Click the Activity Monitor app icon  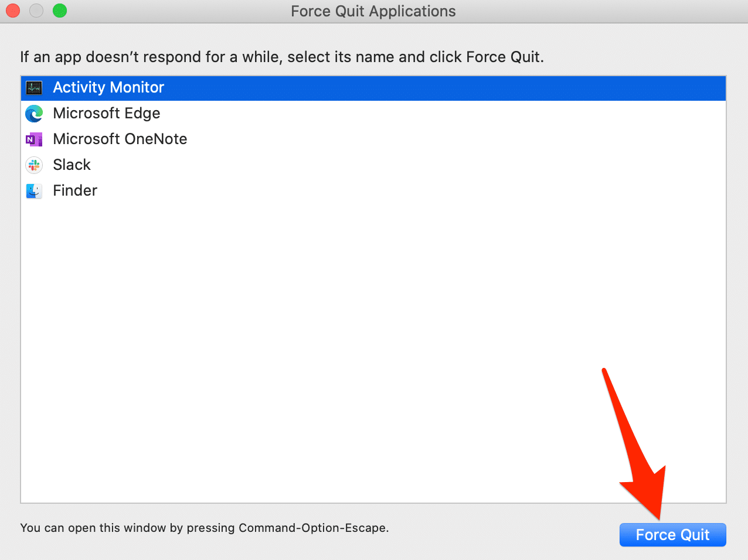coord(34,88)
